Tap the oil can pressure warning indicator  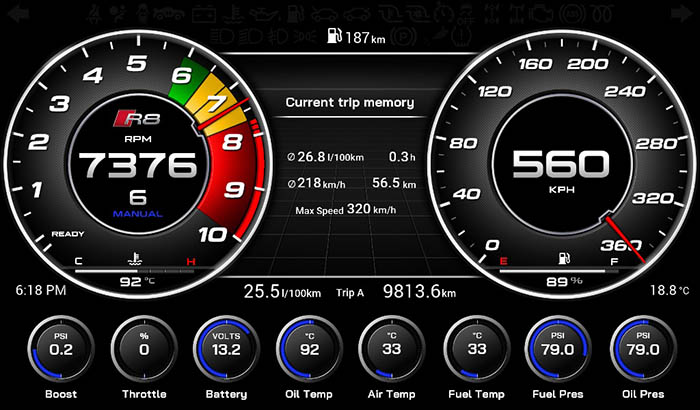click(264, 15)
